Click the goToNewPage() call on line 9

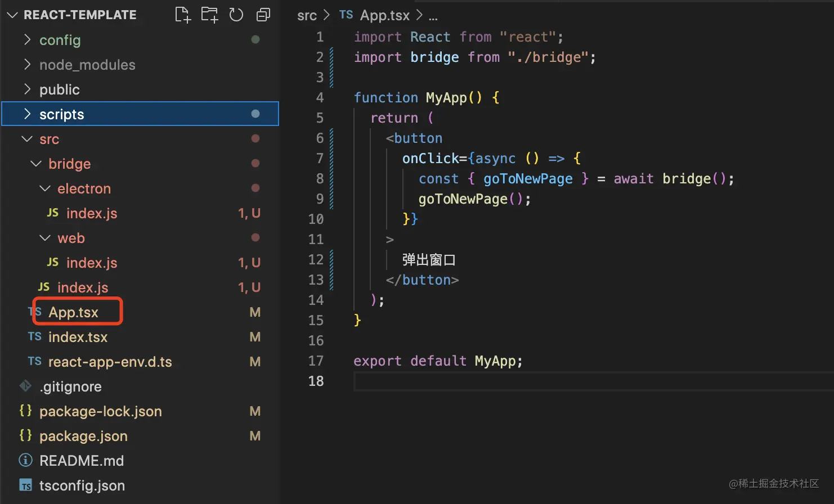(x=474, y=199)
